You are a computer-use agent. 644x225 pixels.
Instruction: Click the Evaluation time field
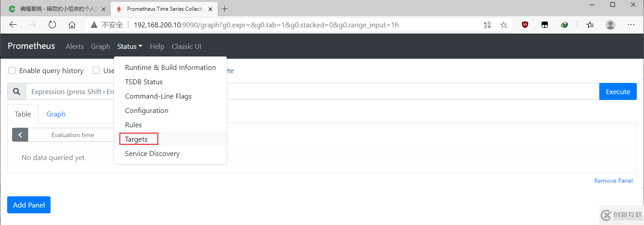tap(72, 135)
